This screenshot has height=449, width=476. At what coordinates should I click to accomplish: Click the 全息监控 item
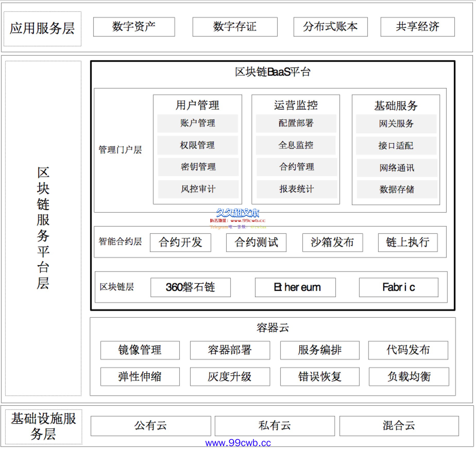[x=296, y=145]
